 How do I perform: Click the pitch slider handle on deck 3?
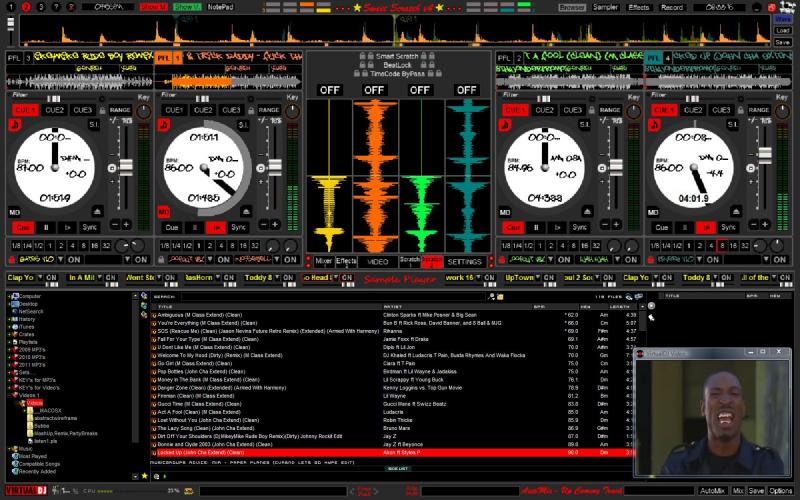point(126,167)
